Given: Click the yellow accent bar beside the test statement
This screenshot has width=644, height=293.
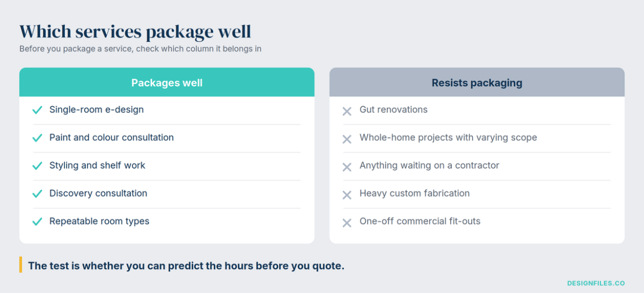Looking at the screenshot, I should [x=20, y=265].
